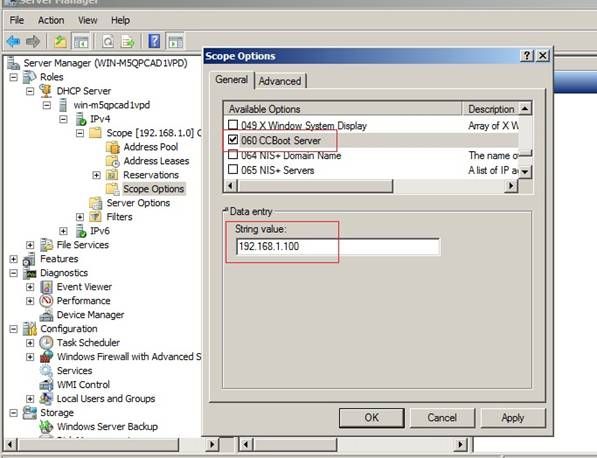Click the Apply button
597x458 pixels.
[x=513, y=418]
